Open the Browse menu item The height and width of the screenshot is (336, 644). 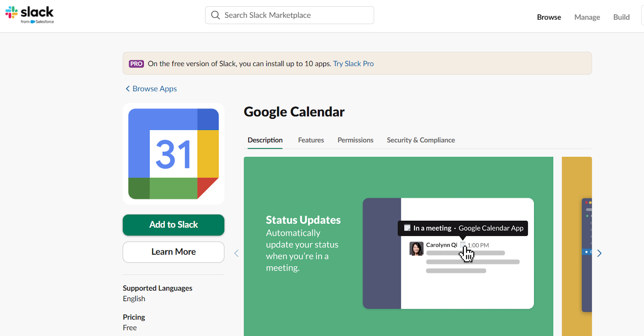(x=549, y=17)
